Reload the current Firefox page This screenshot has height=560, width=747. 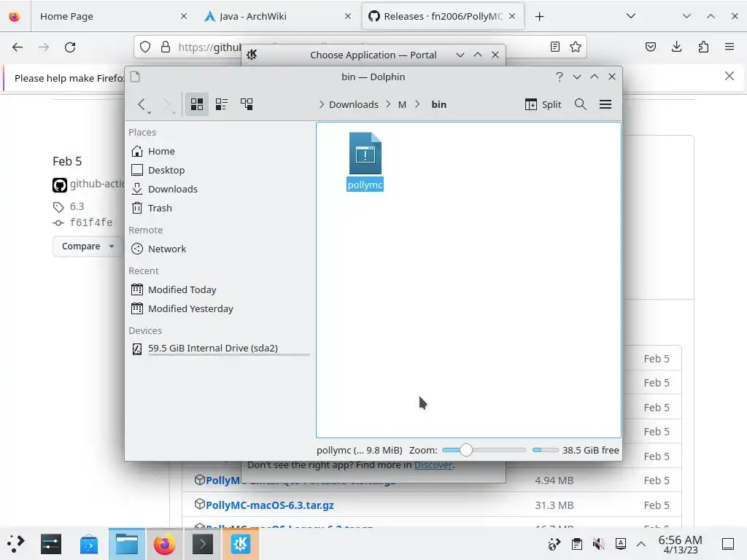(70, 47)
